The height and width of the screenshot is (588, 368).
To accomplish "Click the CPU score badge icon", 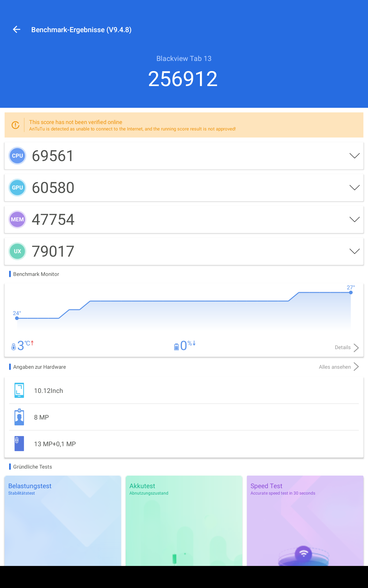I will pos(17,156).
